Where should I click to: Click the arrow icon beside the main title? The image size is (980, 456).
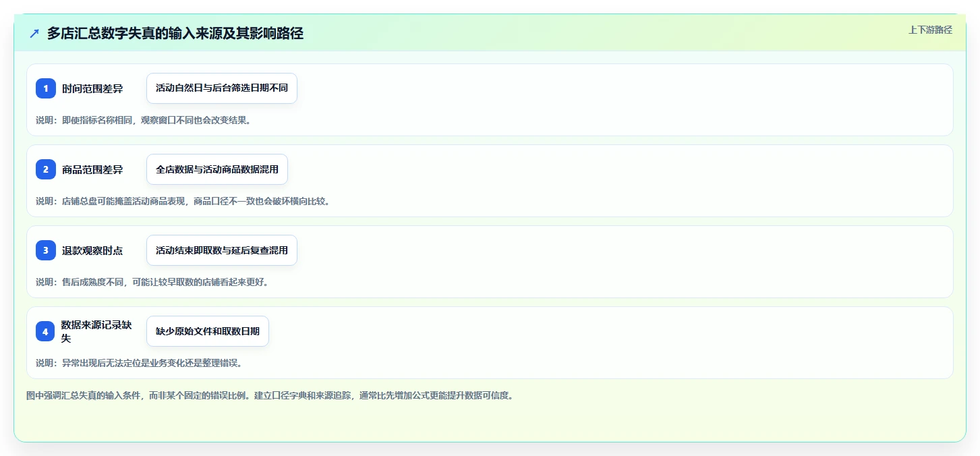pos(34,34)
